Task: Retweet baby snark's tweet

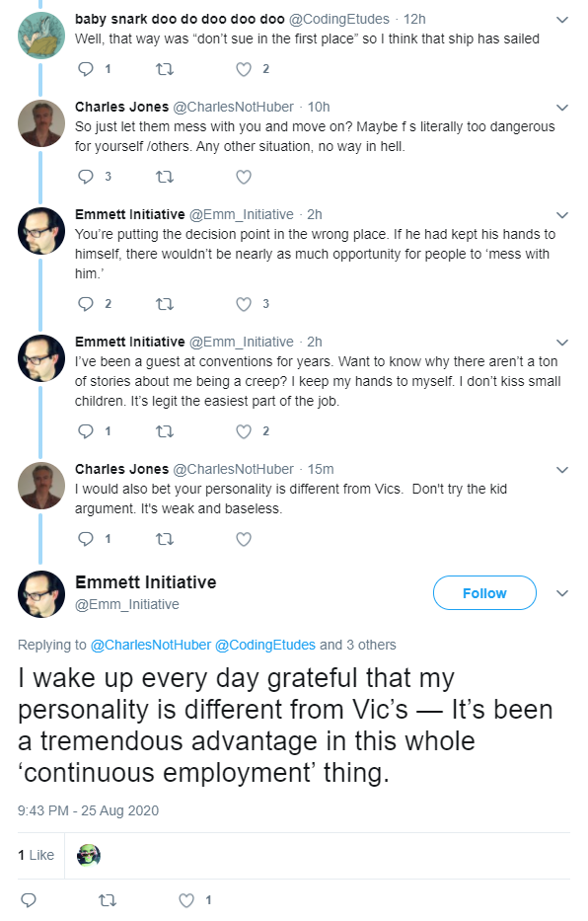Action: tap(165, 69)
